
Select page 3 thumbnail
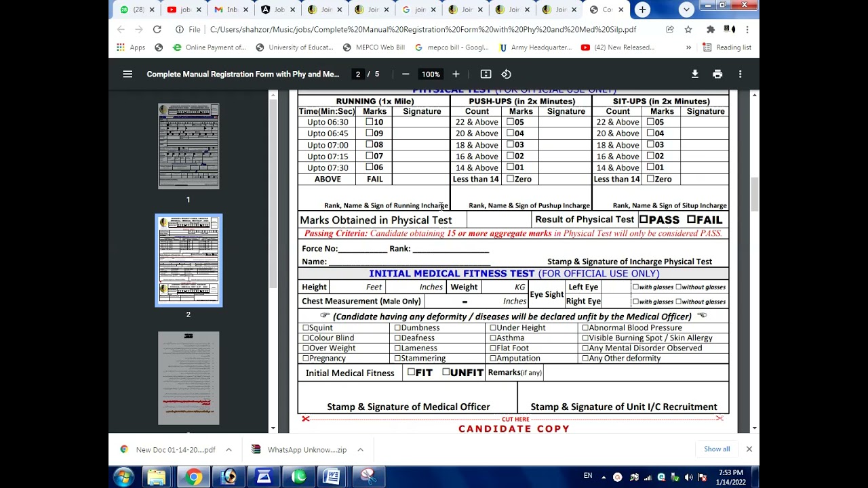coord(189,378)
